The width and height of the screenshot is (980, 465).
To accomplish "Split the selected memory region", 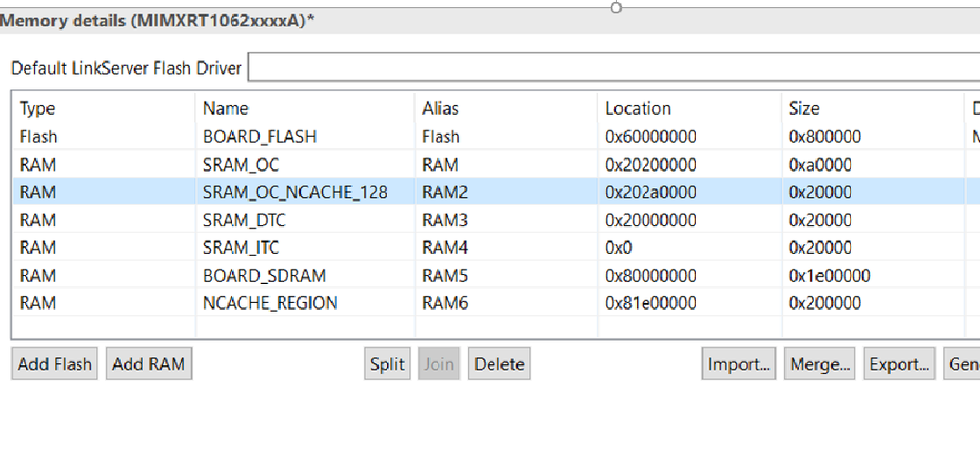I will [387, 364].
